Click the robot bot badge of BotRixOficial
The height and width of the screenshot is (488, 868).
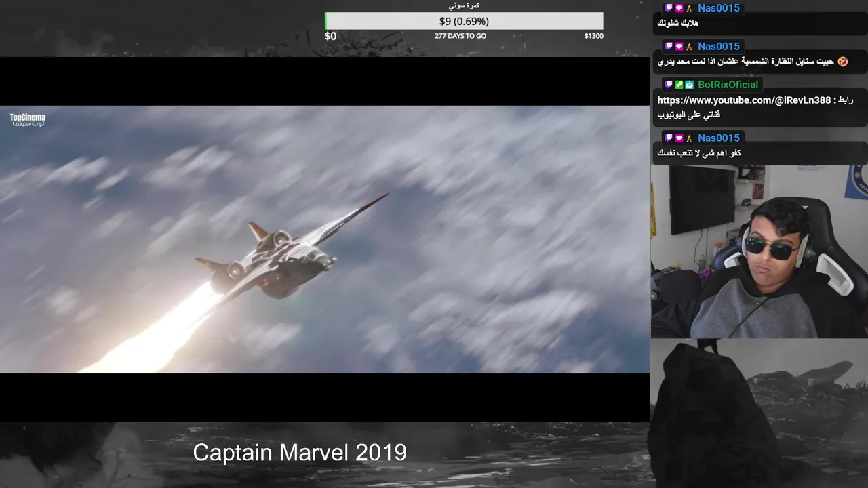pos(689,85)
